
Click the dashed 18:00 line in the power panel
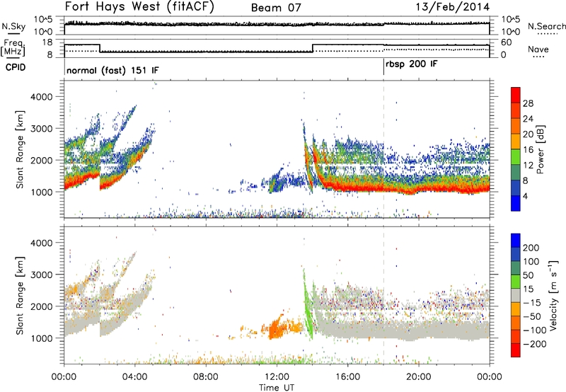pyautogui.click(x=383, y=149)
